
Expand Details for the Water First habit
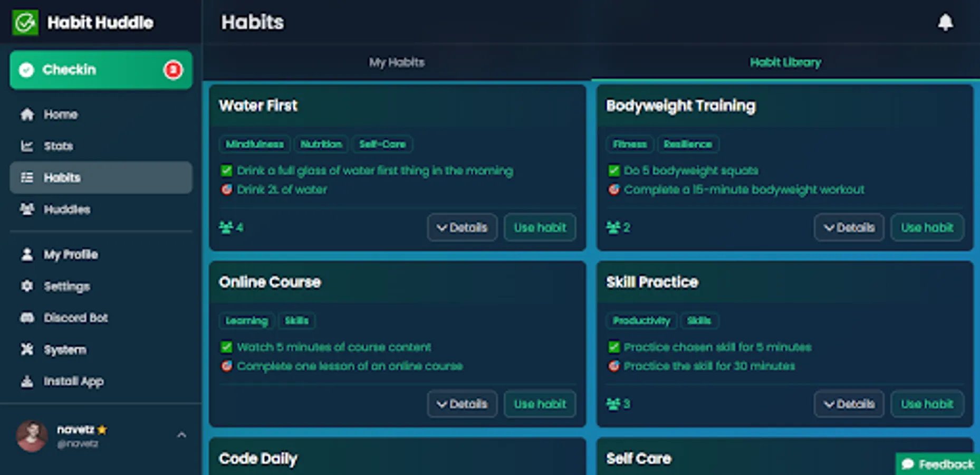462,227
